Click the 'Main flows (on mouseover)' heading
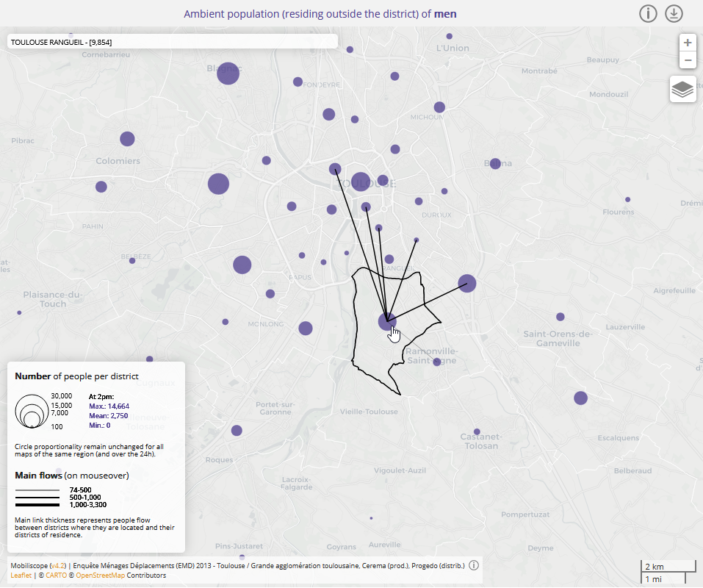This screenshot has height=588, width=703. click(x=72, y=476)
